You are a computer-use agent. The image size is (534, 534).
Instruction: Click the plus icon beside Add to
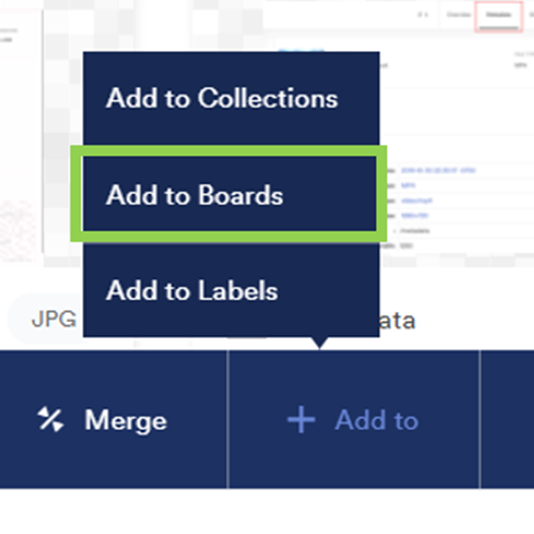click(301, 420)
